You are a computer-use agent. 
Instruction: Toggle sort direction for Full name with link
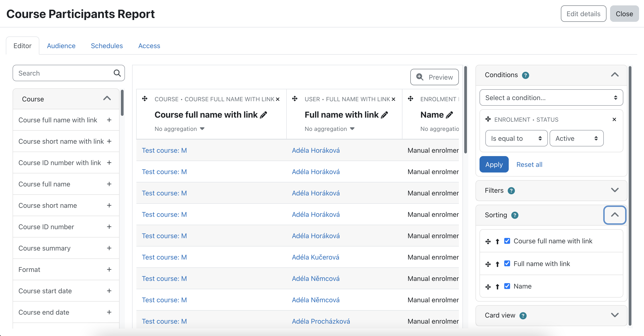(497, 264)
